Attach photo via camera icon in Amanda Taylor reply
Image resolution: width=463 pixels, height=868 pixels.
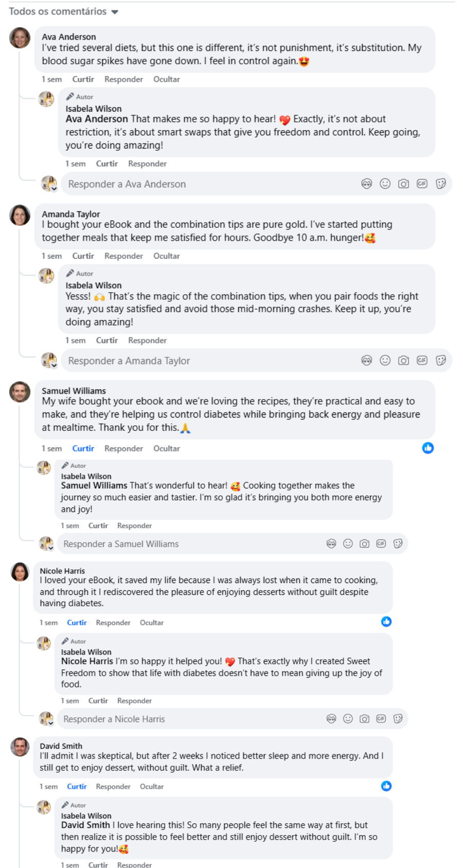403,361
